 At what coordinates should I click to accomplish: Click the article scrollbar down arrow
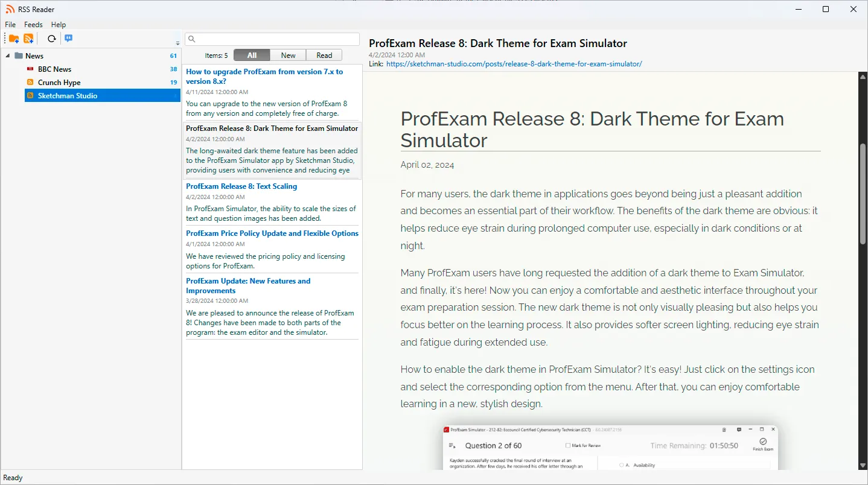pyautogui.click(x=863, y=465)
